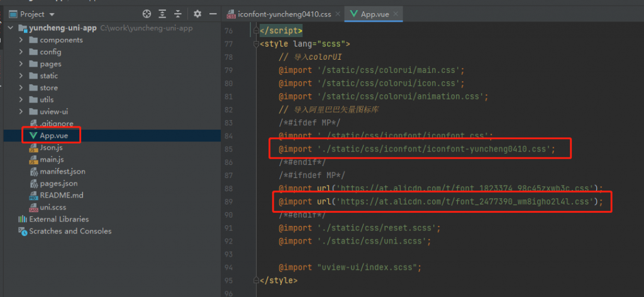Viewport: 644px width, 297px height.
Task: Click the Expand All icon in Project panel
Action: pos(163,13)
